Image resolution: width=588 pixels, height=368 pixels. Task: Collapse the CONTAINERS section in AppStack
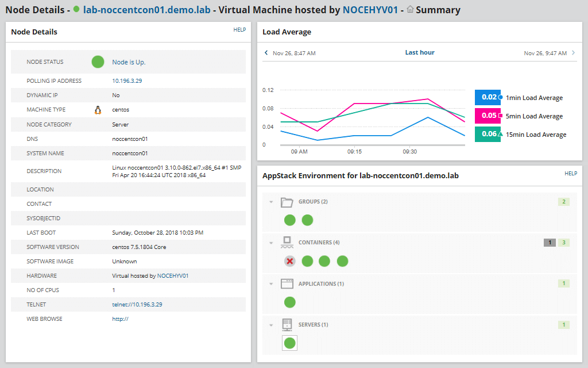point(271,242)
